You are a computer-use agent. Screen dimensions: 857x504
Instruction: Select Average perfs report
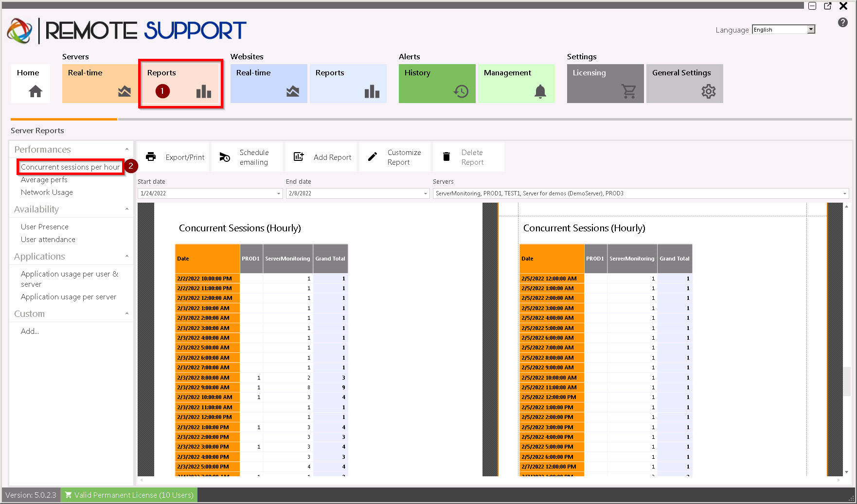(44, 180)
